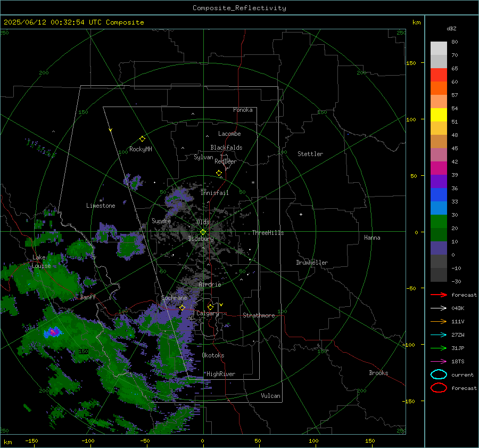This screenshot has height=448, width=479.
Task: Select the Lacombe town label
Action: coord(229,134)
